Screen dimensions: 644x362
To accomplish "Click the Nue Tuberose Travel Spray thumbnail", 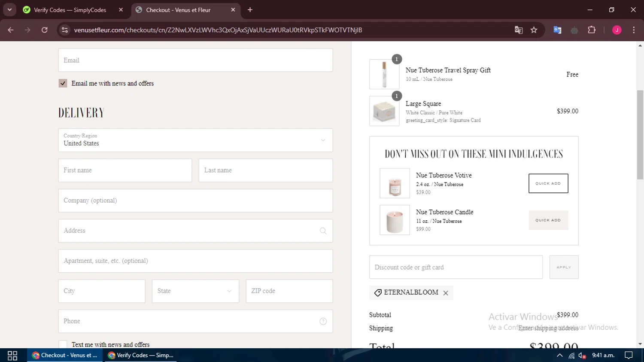I will click(384, 74).
